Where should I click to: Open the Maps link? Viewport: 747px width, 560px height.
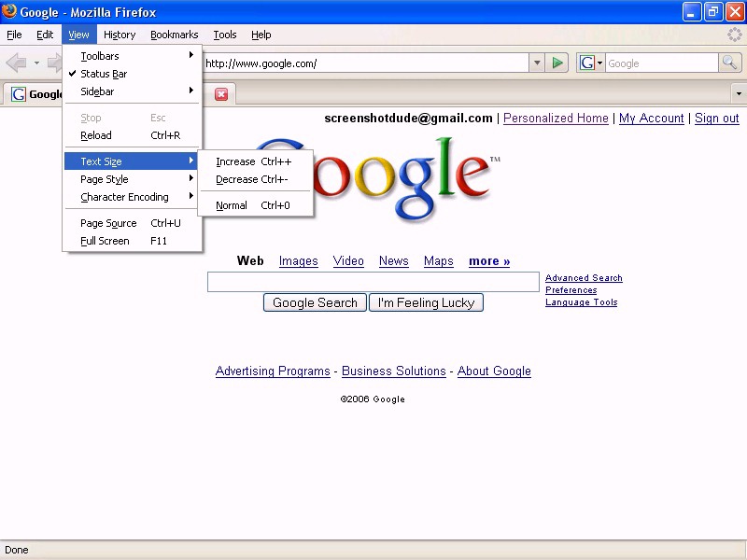[x=439, y=261]
